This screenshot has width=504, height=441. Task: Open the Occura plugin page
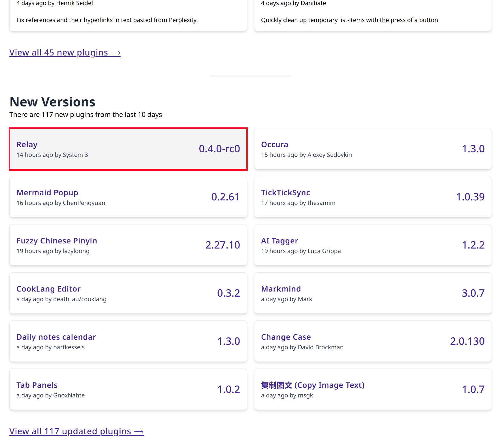[274, 144]
